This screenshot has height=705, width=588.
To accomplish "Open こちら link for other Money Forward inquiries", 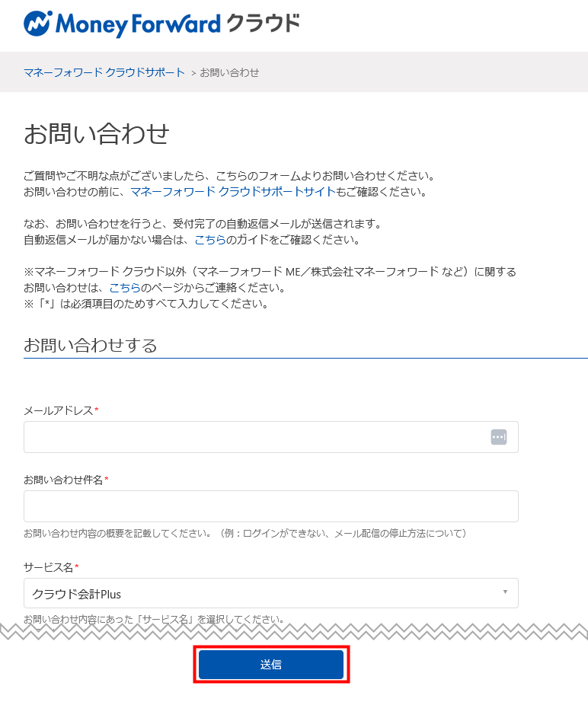I will coord(125,288).
